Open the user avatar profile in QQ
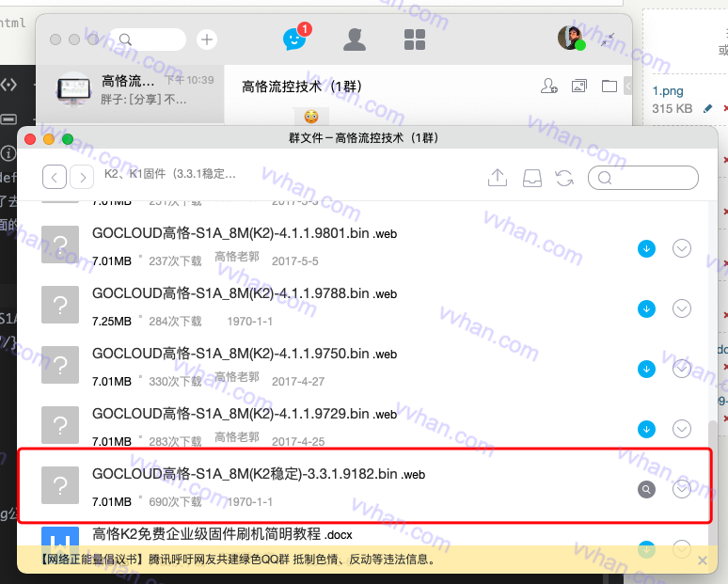 (x=571, y=38)
